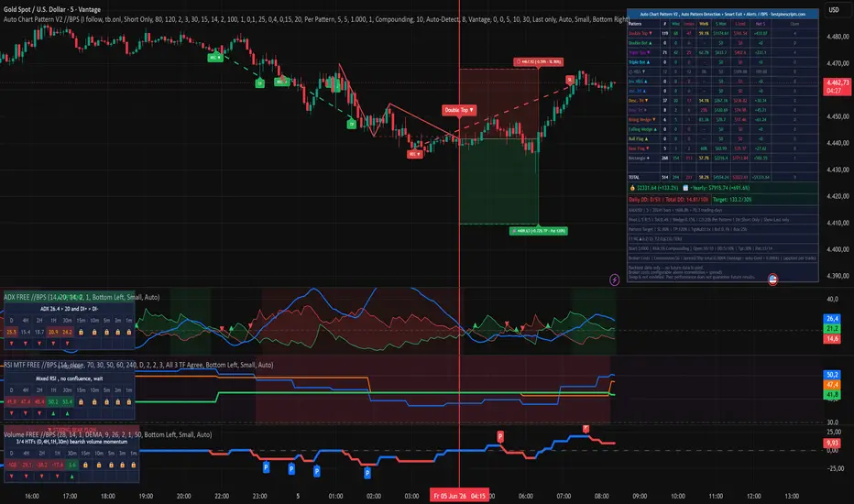Screen dimensions: 854x504
Task: Click the 22:00 time axis label
Action: (x=222, y=496)
